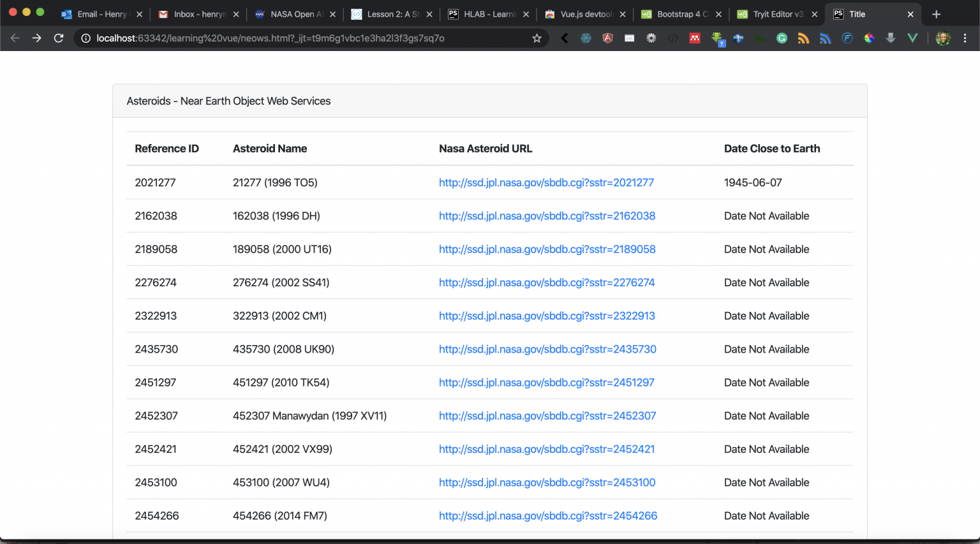This screenshot has width=980, height=544.
Task: Open NASA link for asteroid 2452421
Action: click(547, 449)
